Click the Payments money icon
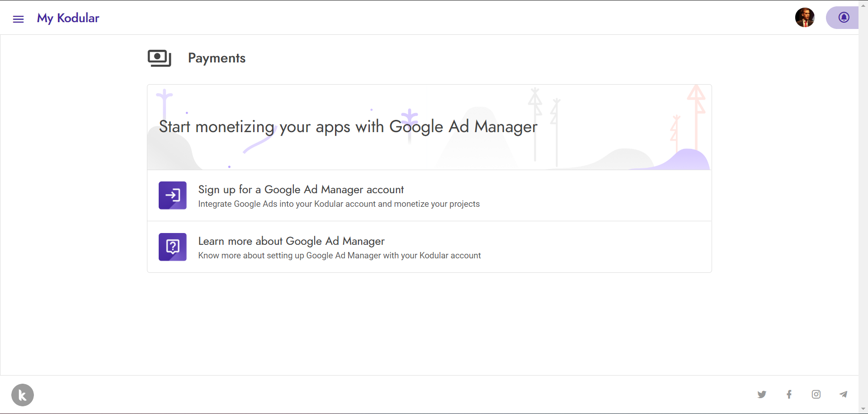This screenshot has height=414, width=868. coord(160,58)
